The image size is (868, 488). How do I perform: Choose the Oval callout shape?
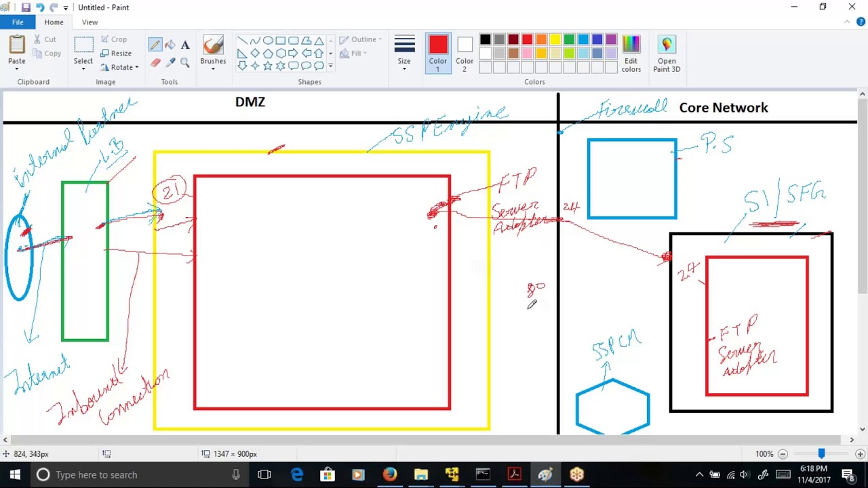(x=307, y=66)
